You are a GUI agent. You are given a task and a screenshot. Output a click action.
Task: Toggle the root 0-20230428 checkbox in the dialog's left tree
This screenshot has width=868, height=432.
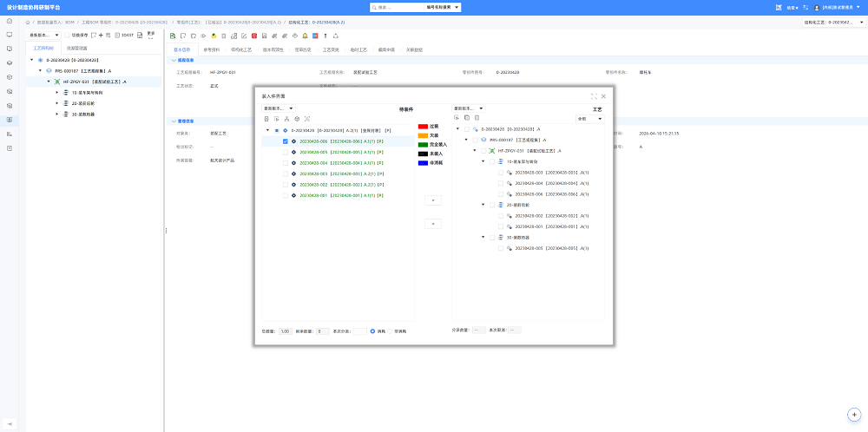[277, 130]
